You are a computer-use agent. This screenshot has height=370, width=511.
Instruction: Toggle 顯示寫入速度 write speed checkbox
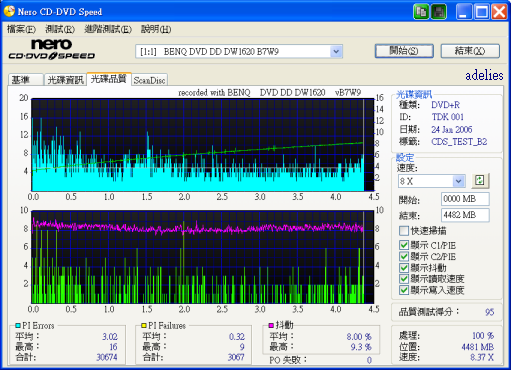[404, 290]
